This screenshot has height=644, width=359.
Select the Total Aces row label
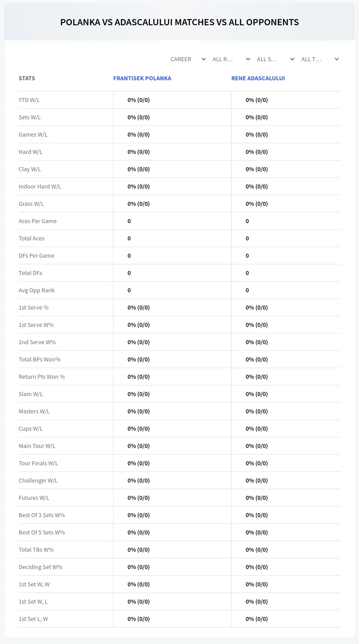pyautogui.click(x=32, y=238)
